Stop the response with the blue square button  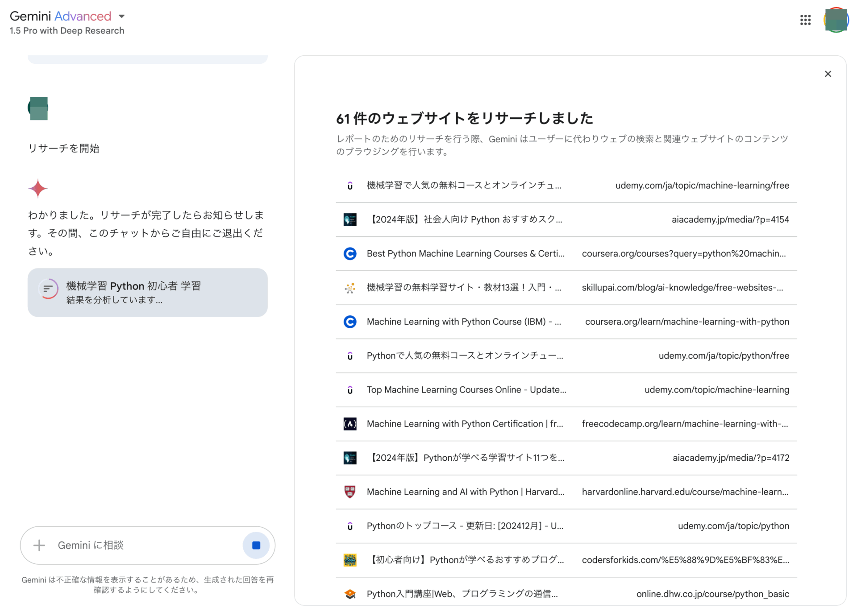(256, 545)
